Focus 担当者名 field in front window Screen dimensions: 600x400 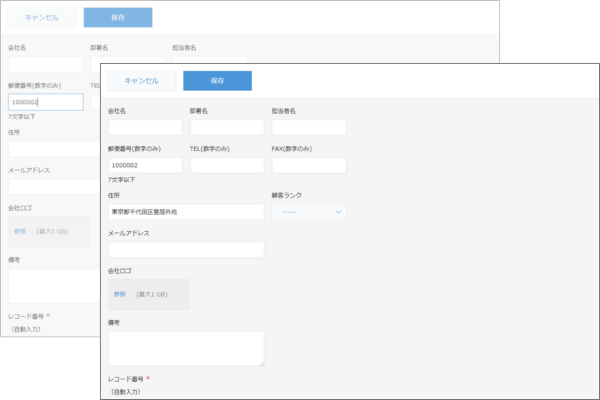click(309, 127)
